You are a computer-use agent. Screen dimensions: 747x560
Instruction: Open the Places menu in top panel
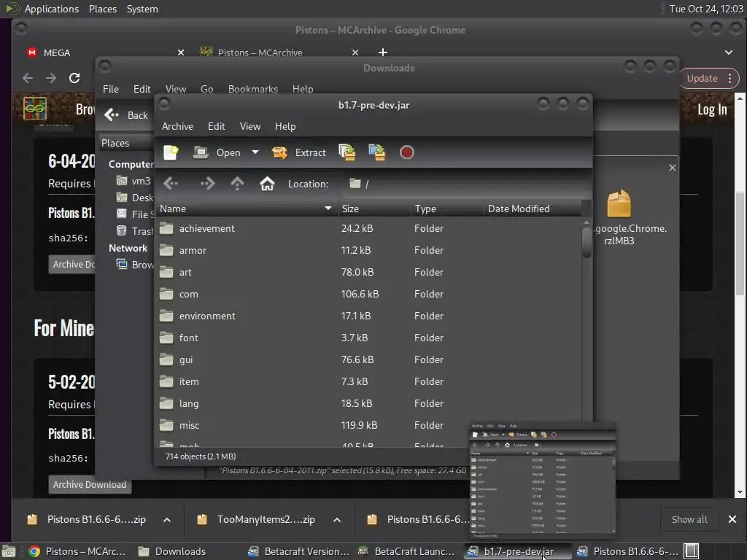102,9
